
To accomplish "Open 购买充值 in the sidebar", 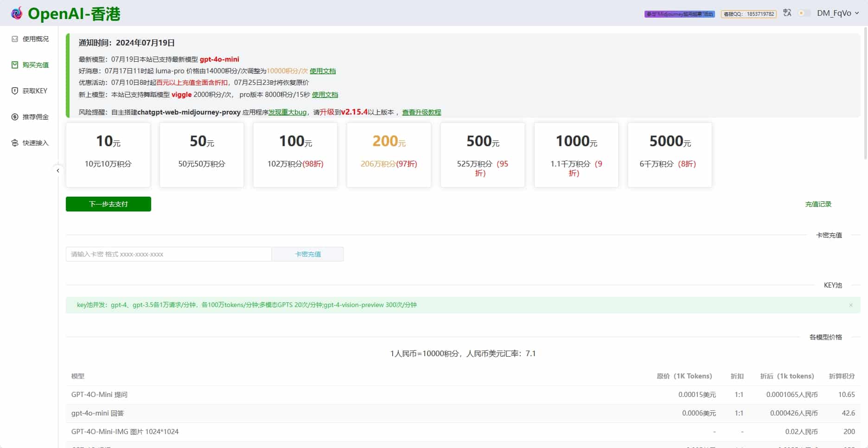I will point(30,65).
